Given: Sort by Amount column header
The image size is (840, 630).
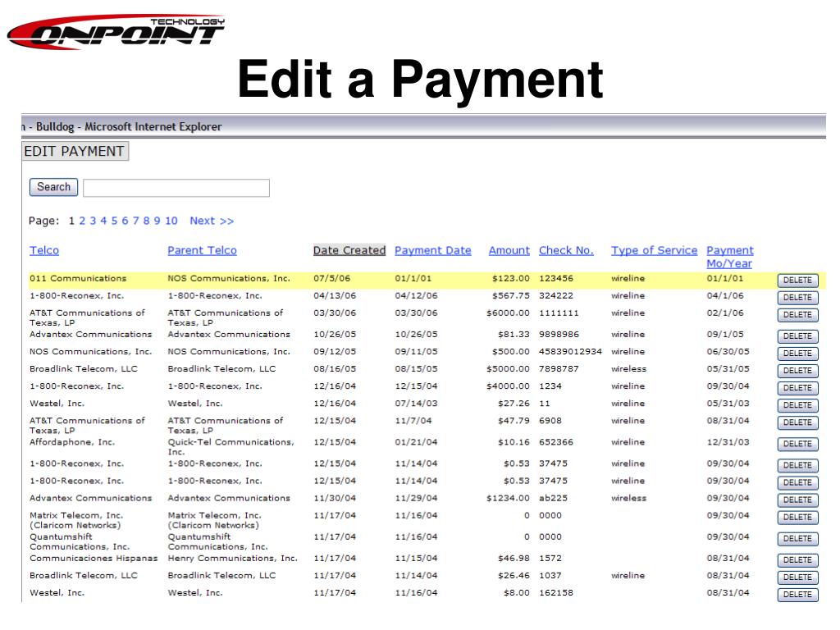Looking at the screenshot, I should 509,250.
